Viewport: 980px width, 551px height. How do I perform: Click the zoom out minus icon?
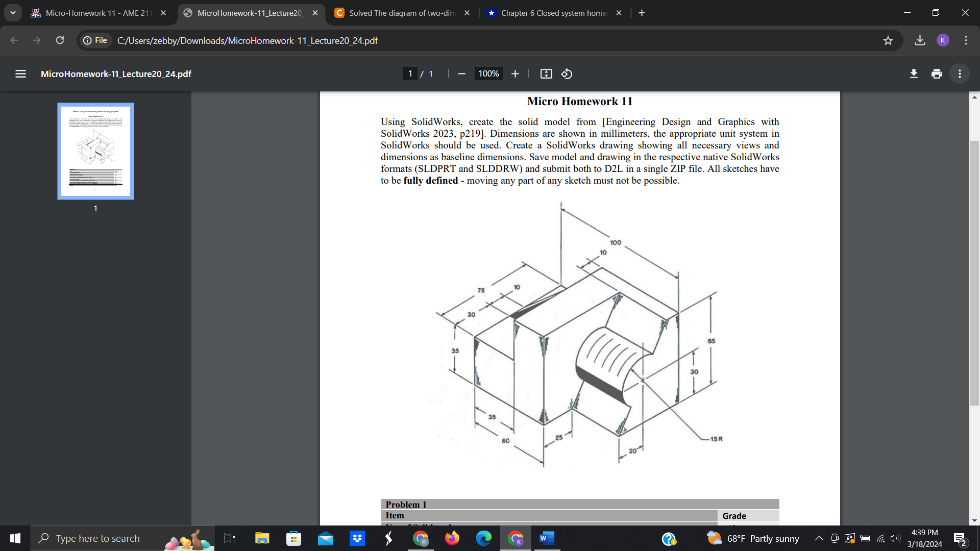pyautogui.click(x=461, y=74)
